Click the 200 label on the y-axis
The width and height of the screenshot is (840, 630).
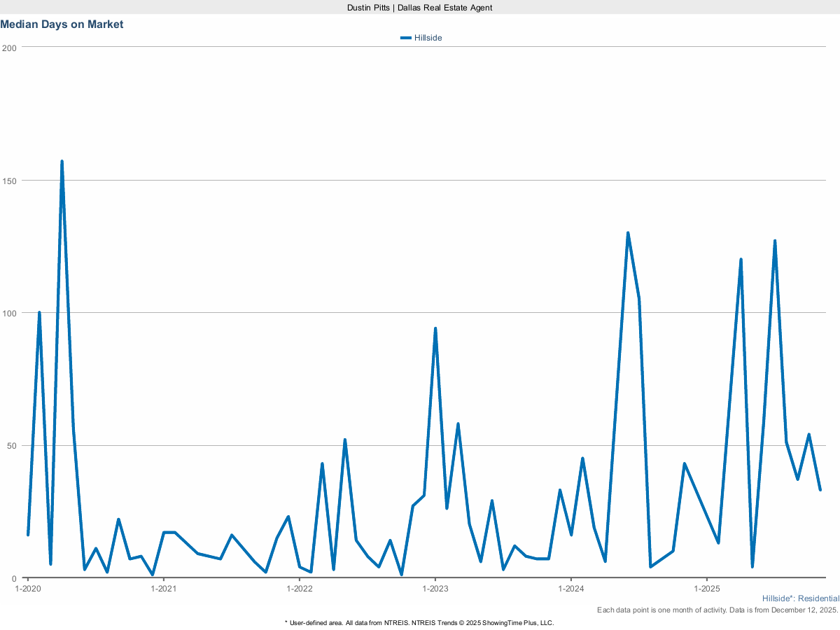10,48
